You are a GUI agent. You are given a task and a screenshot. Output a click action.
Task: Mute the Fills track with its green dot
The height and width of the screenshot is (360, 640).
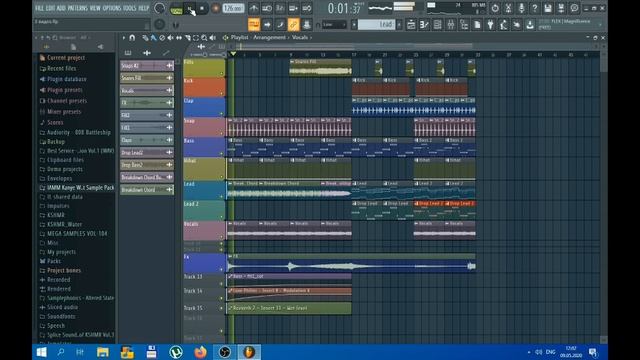click(222, 74)
